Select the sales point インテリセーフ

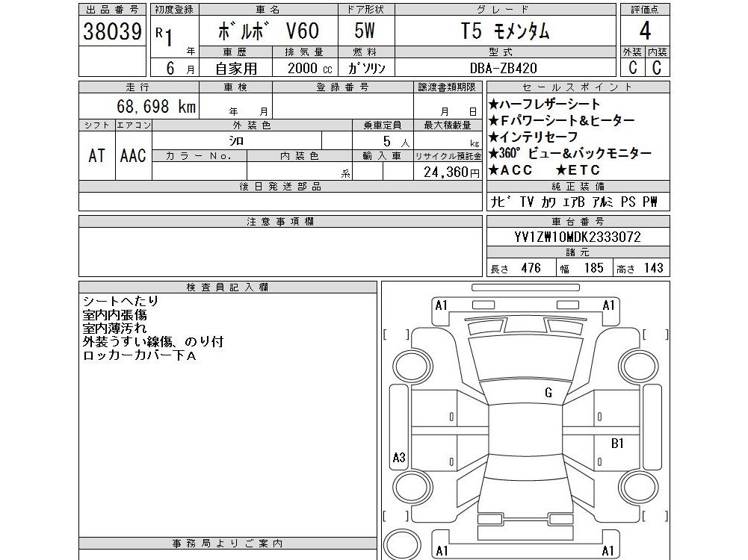coord(533,137)
